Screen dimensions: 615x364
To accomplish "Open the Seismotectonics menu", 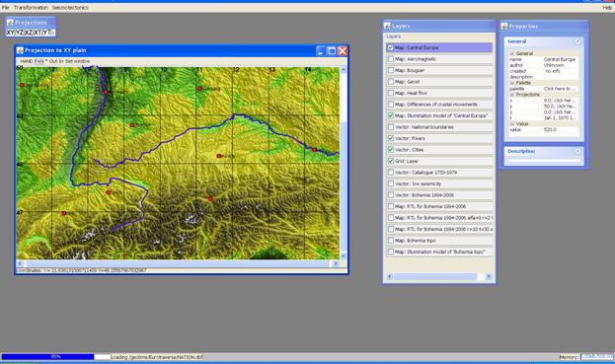I will click(70, 8).
